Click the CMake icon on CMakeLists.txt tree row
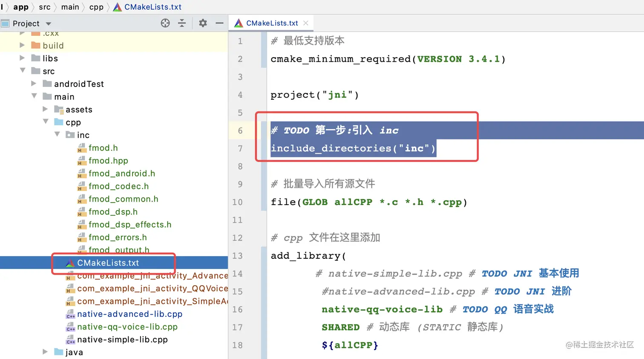 (x=70, y=263)
